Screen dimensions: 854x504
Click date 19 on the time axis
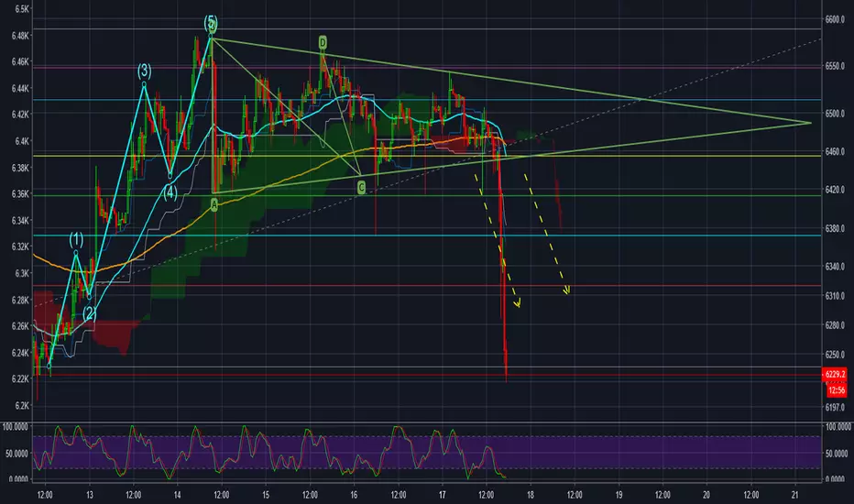coord(619,495)
